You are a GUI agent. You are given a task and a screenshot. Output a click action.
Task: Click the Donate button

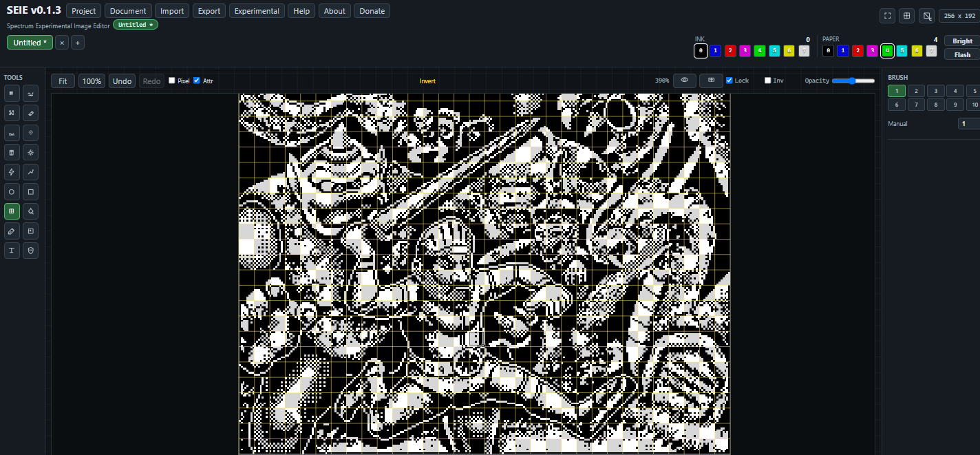coord(372,11)
